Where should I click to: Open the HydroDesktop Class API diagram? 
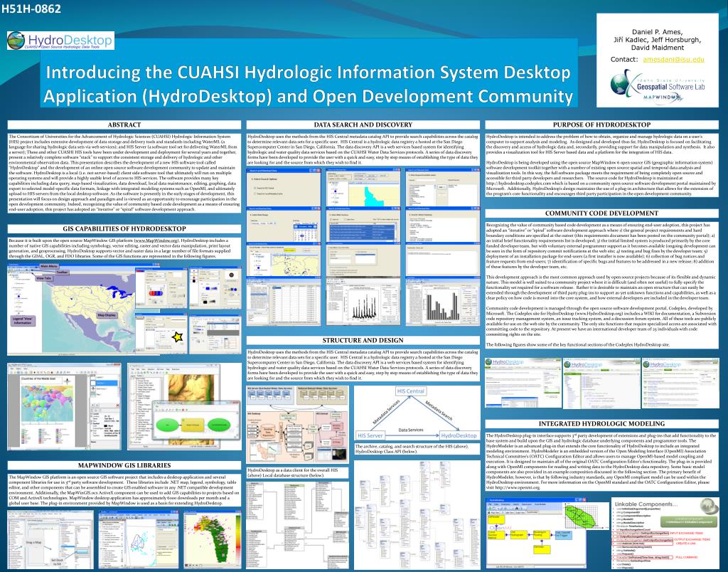pos(417,514)
